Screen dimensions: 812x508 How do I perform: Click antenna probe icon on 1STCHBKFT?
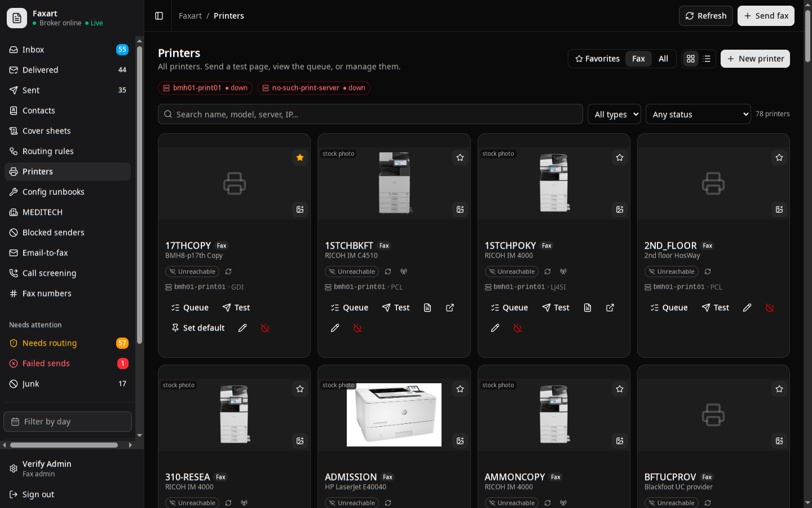pyautogui.click(x=404, y=271)
